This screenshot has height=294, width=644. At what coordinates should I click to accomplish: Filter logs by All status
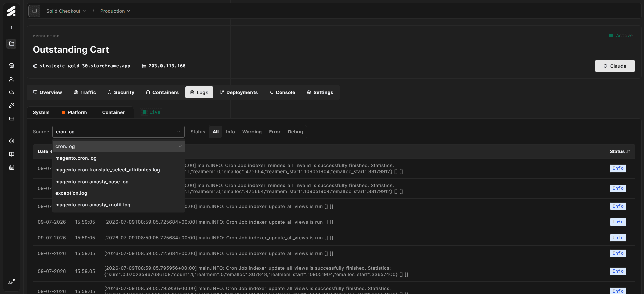point(216,132)
